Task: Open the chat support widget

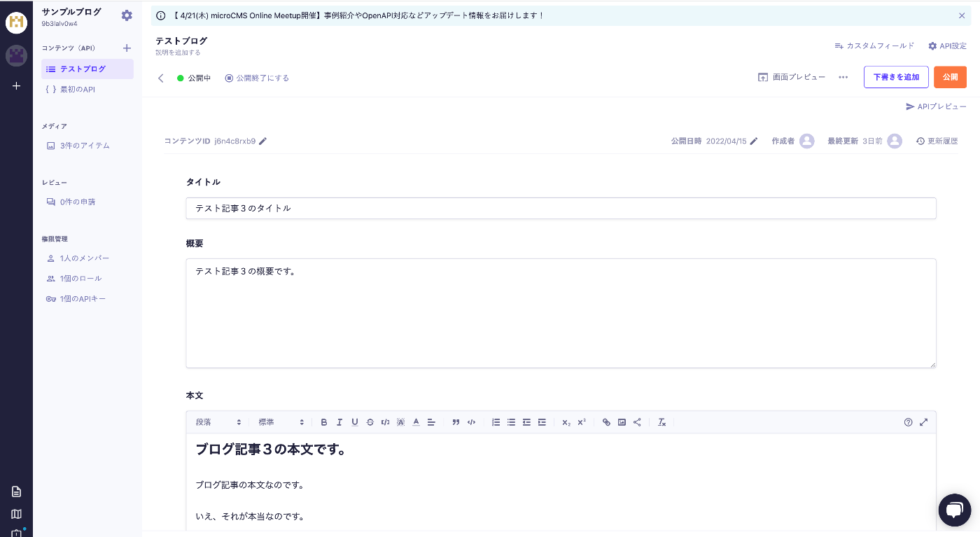Action: click(954, 510)
